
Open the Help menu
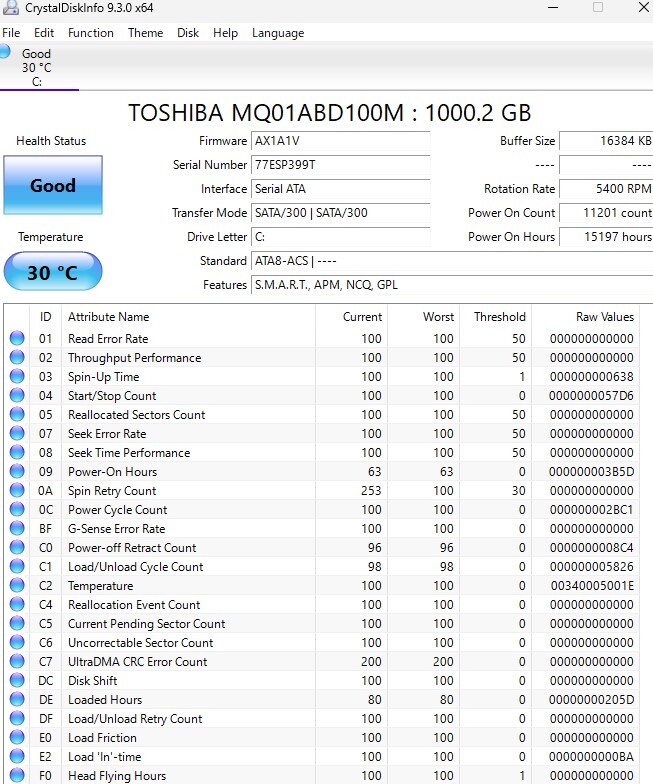pos(225,33)
